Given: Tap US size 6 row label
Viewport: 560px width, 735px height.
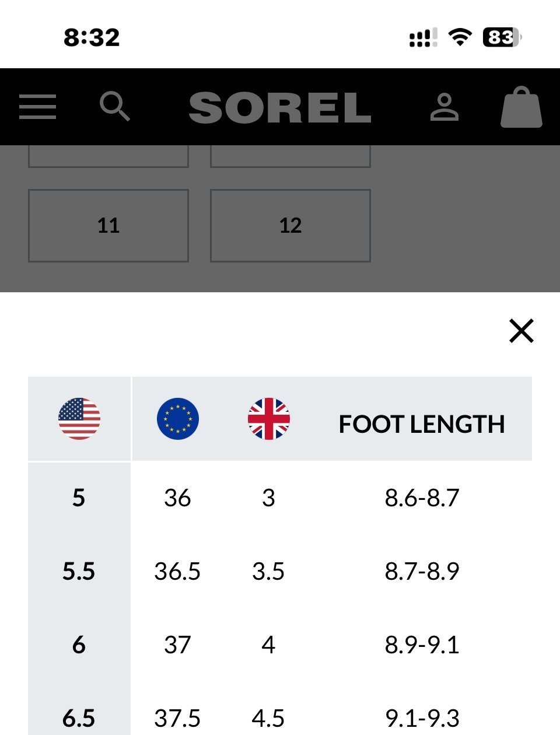Looking at the screenshot, I should pyautogui.click(x=79, y=645).
